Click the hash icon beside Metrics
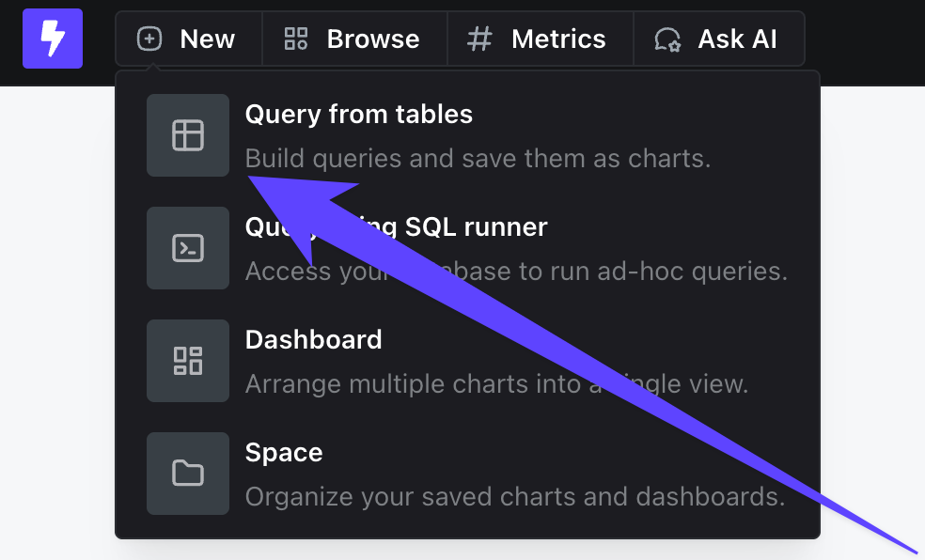This screenshot has height=560, width=925. point(479,39)
